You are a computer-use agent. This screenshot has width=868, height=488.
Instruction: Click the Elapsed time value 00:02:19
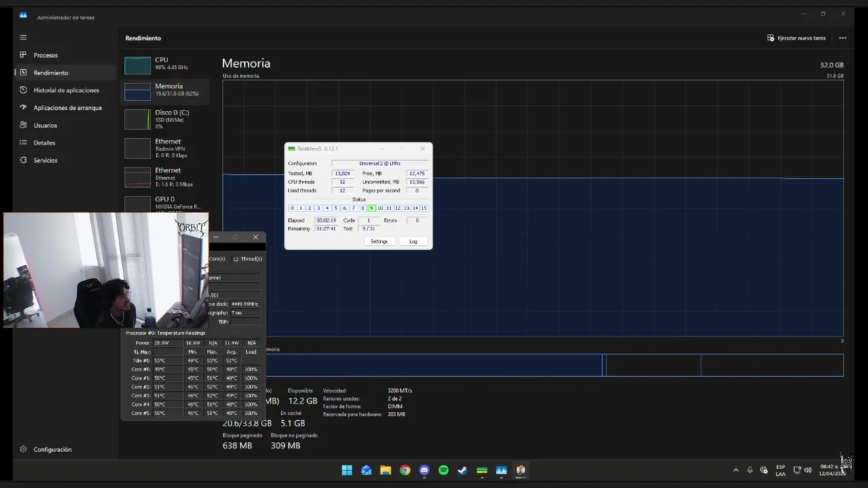click(326, 220)
